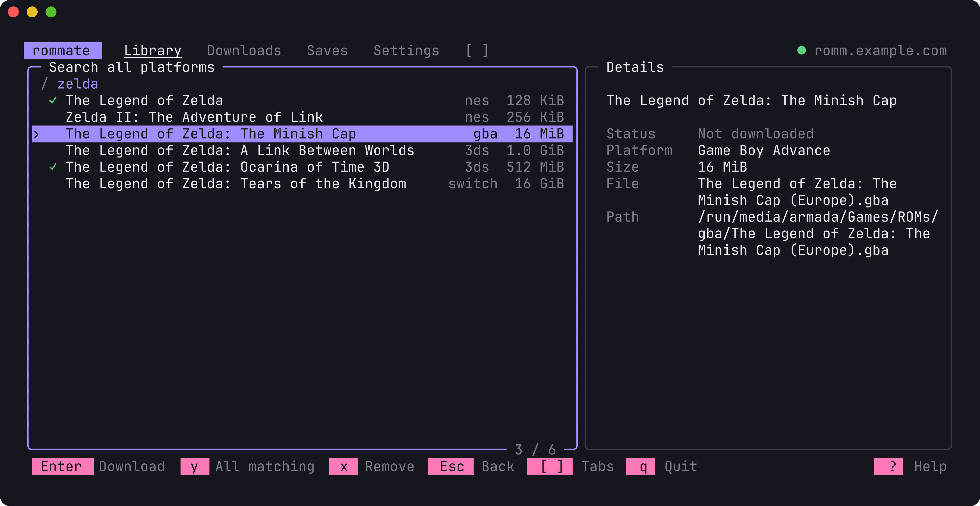Click the zelda search query field
Image resolution: width=980 pixels, height=506 pixels.
tap(77, 84)
